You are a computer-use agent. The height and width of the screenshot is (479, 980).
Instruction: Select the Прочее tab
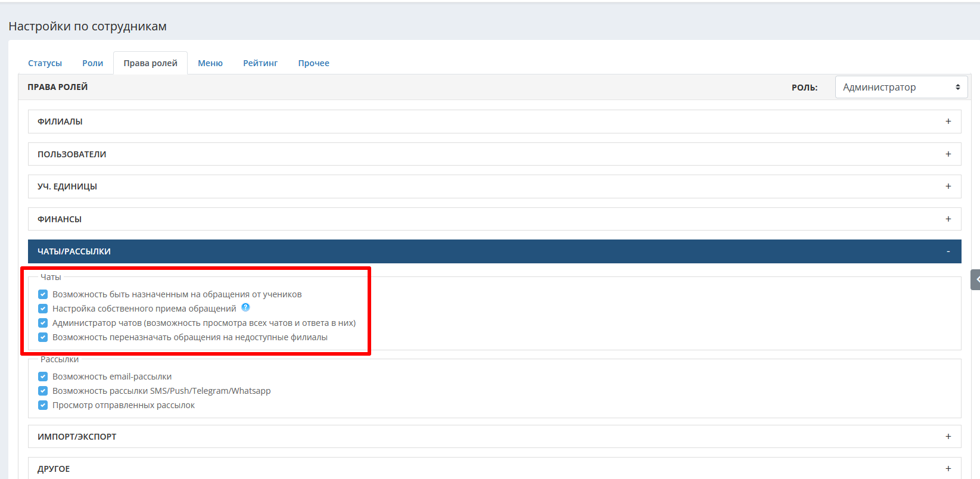pyautogui.click(x=313, y=63)
